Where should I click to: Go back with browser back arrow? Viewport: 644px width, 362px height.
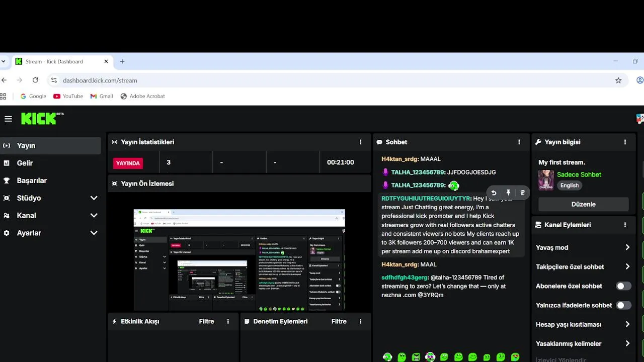click(x=4, y=80)
